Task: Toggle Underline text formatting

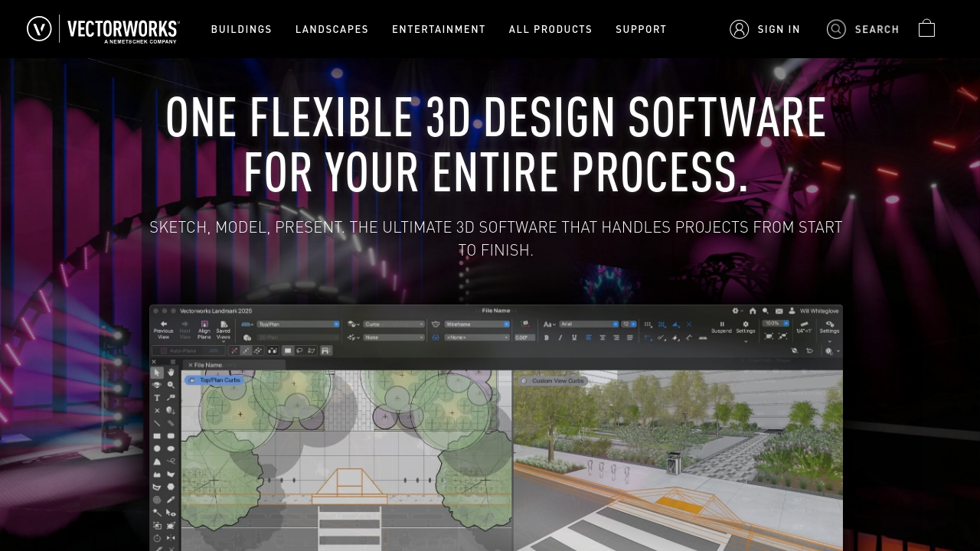Action: click(x=574, y=337)
